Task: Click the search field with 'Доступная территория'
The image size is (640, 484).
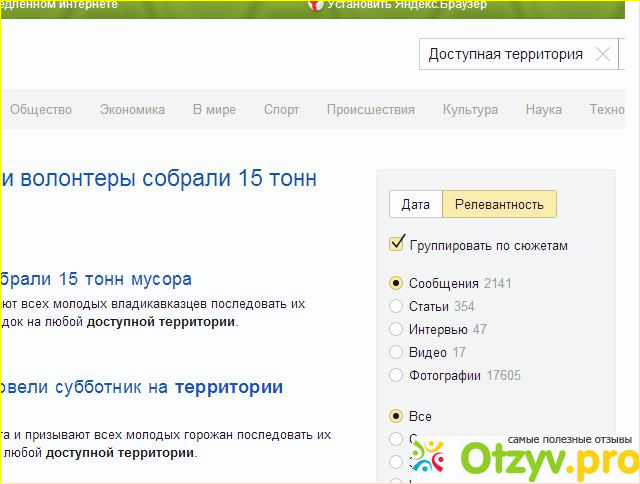Action: tap(505, 55)
